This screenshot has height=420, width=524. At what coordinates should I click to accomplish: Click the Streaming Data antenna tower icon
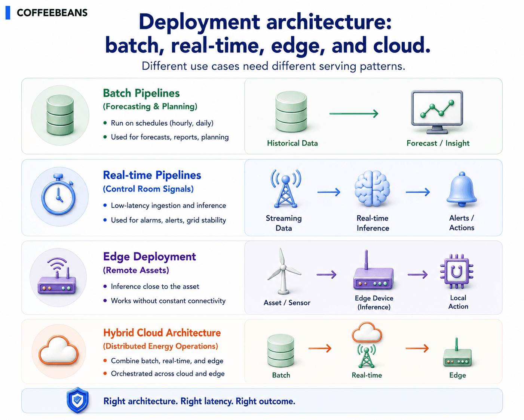point(286,188)
